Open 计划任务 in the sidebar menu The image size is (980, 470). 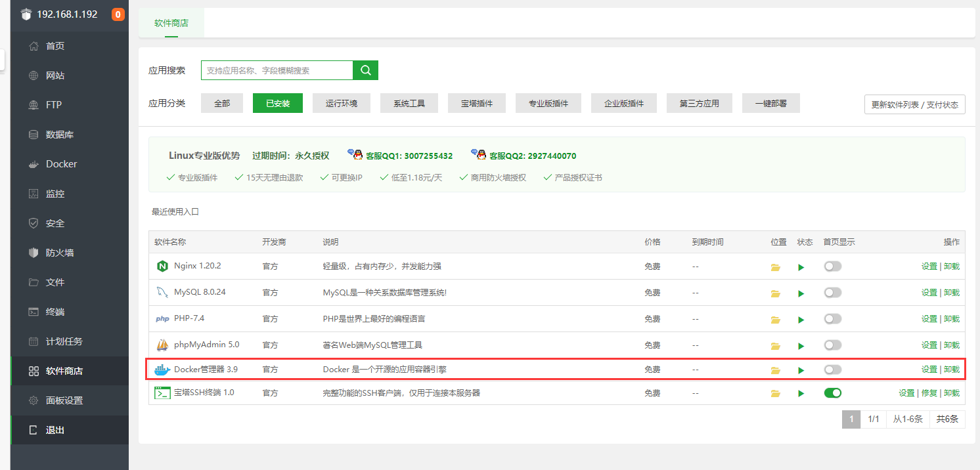tap(70, 341)
